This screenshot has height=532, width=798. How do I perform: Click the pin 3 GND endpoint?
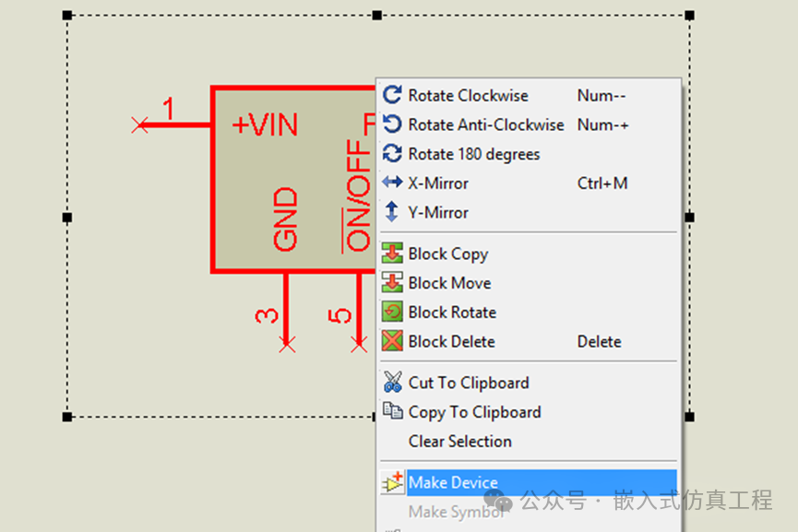click(287, 345)
